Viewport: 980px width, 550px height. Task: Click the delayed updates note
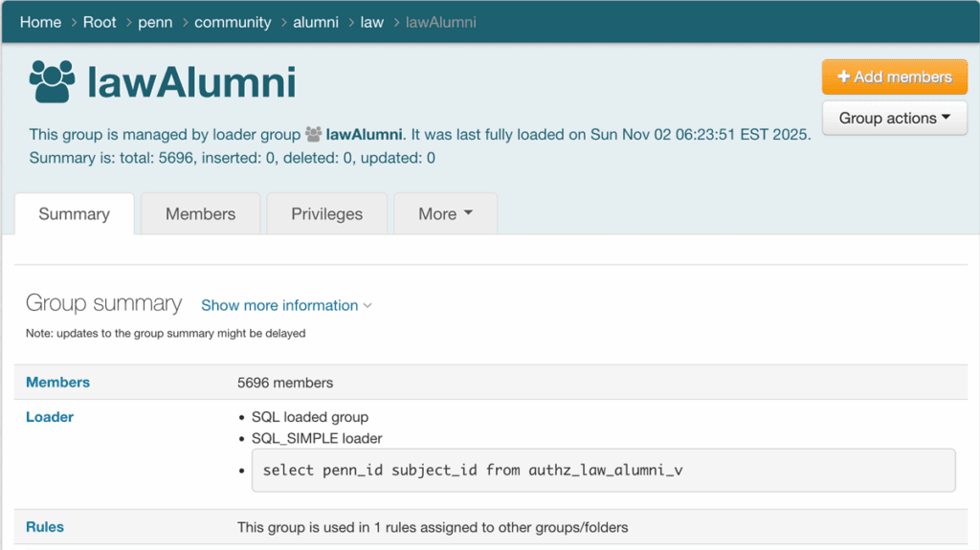click(166, 333)
